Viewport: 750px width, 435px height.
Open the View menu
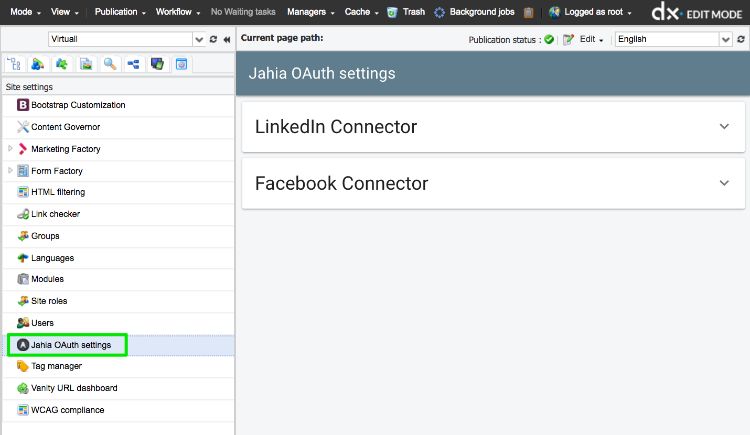click(x=65, y=12)
